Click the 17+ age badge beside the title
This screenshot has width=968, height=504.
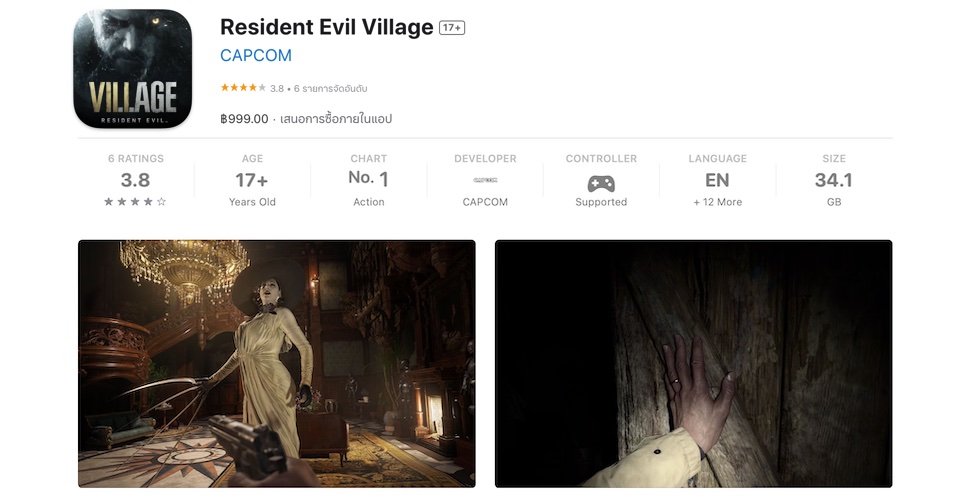click(x=452, y=28)
